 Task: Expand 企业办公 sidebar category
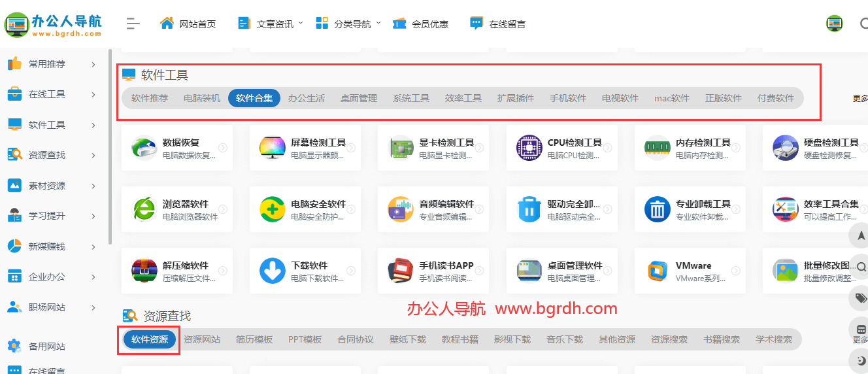tap(52, 277)
